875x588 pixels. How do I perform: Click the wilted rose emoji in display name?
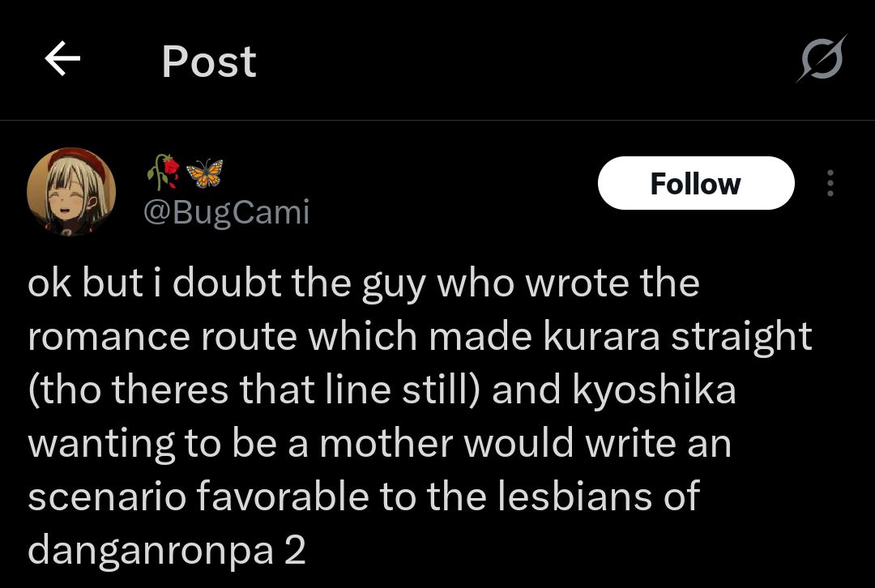pyautogui.click(x=164, y=172)
